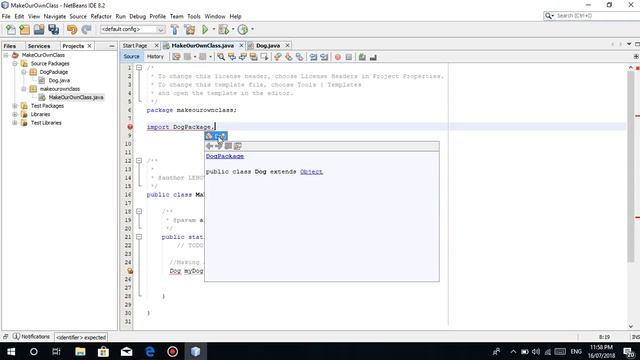Switch to the Start Page tab
Image resolution: width=640 pixels, height=360 pixels.
[x=135, y=46]
